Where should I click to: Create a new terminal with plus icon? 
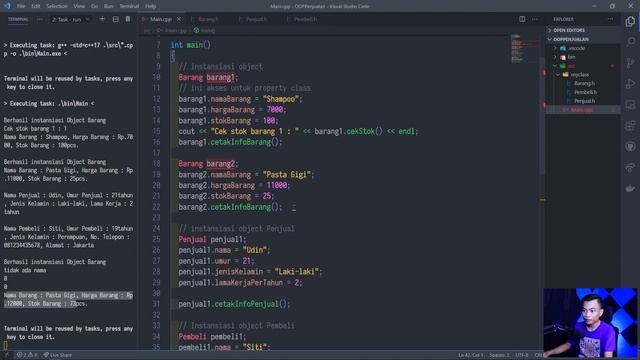click(x=102, y=19)
